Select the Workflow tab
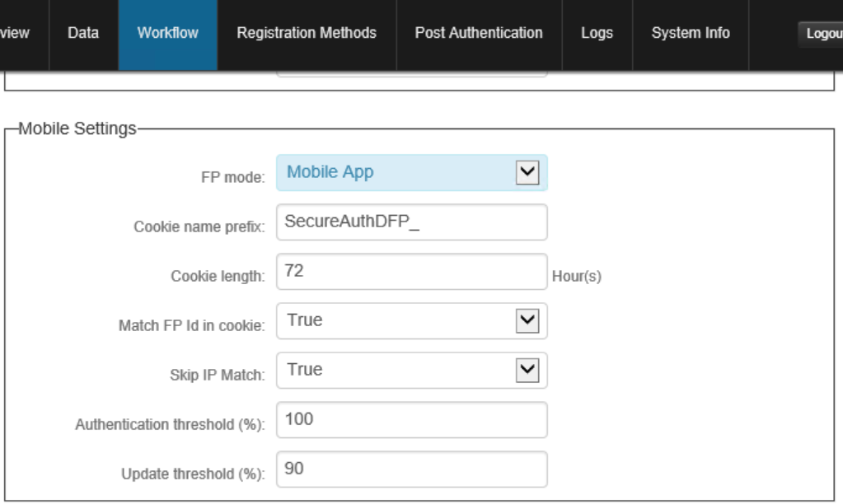 168,33
